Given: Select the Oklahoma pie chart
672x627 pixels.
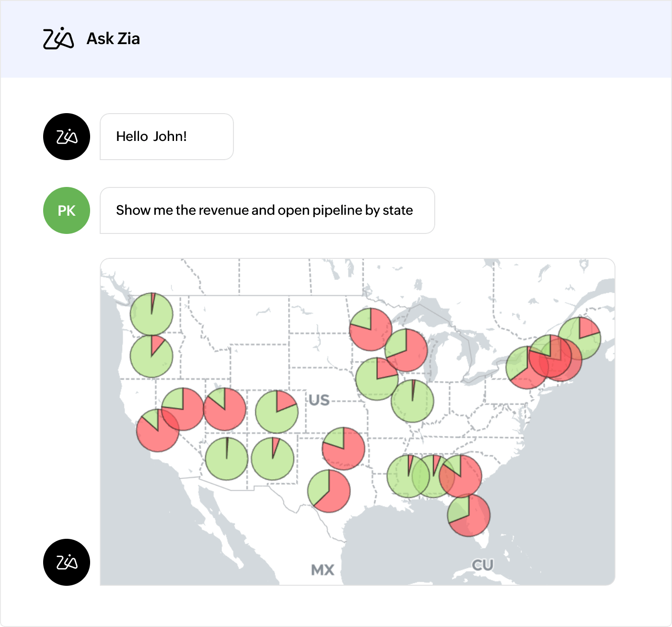Looking at the screenshot, I should pos(343,448).
